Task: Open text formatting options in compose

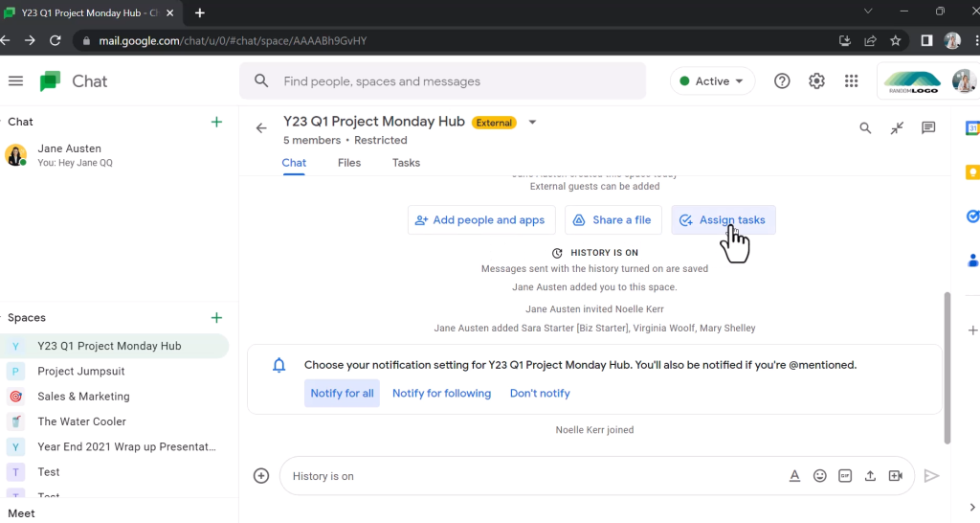Action: point(794,476)
